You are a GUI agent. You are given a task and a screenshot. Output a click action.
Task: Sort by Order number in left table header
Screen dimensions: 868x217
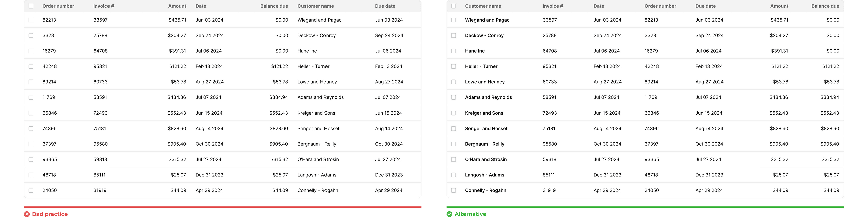tap(58, 6)
